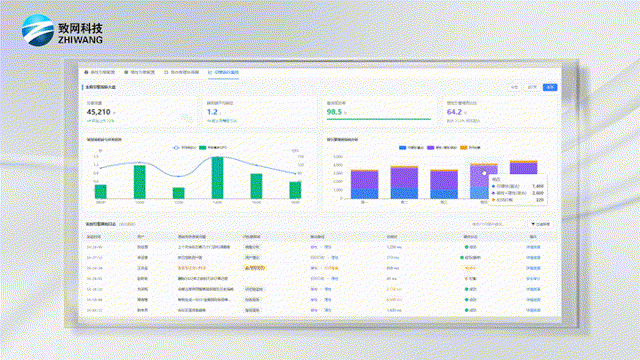Screen dimensions: 640x360
Task: Click the green 98.5 metric value
Action: tap(334, 112)
